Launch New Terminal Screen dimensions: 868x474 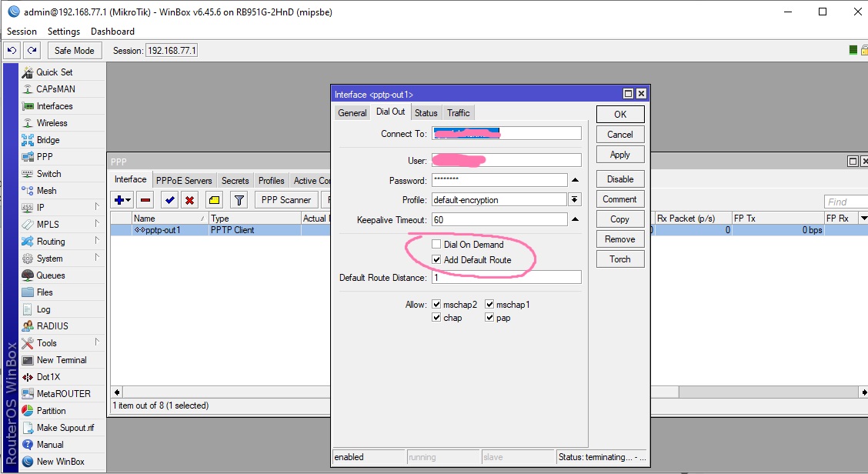(62, 360)
